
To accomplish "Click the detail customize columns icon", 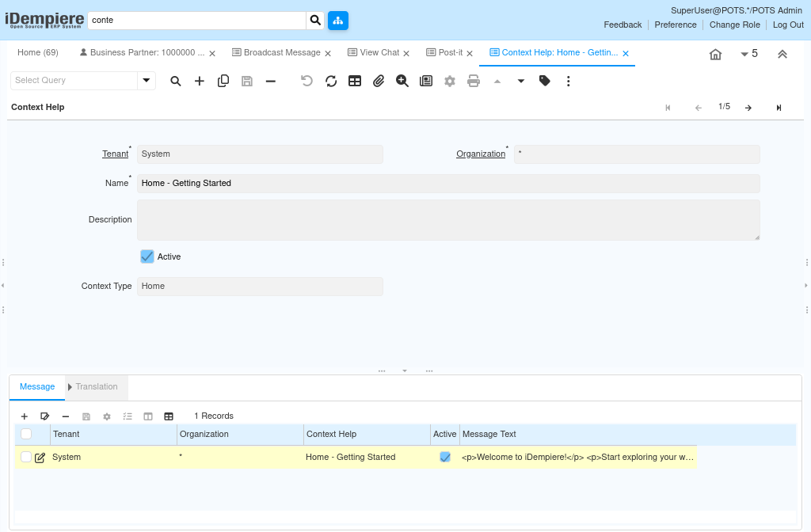I will click(x=148, y=416).
